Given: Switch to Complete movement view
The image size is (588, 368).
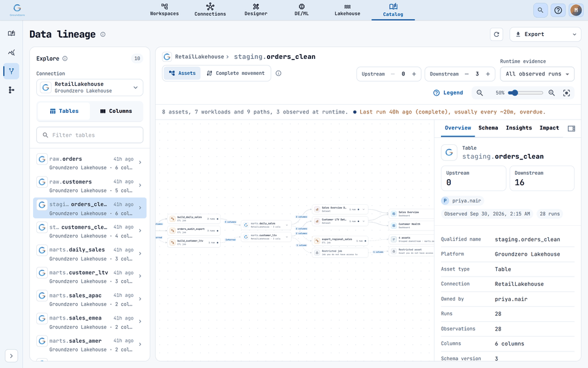Looking at the screenshot, I should click(236, 73).
